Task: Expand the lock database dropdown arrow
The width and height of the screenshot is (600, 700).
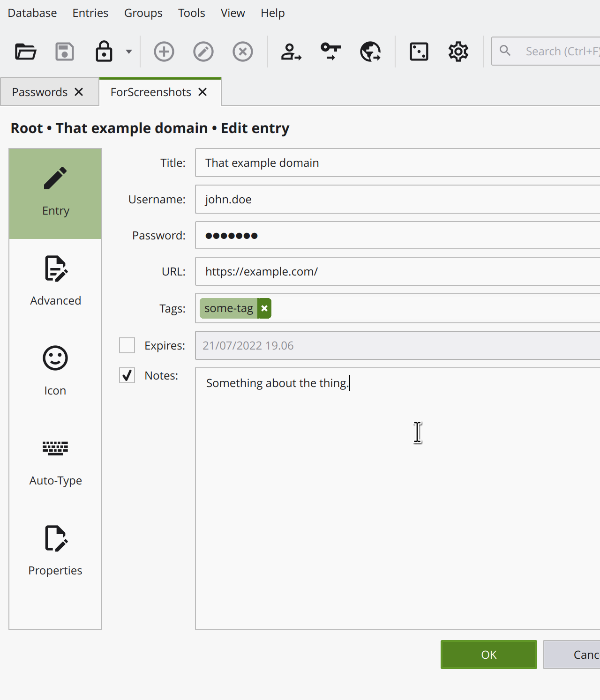Action: pyautogui.click(x=129, y=52)
